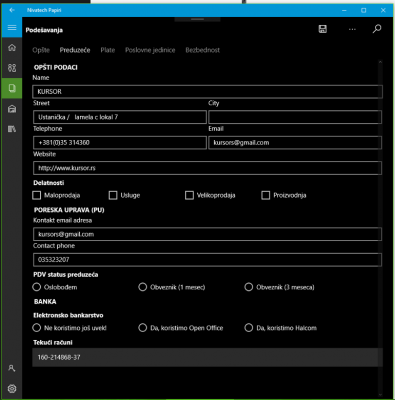
Task: Click the search magnifier icon
Action: (377, 29)
